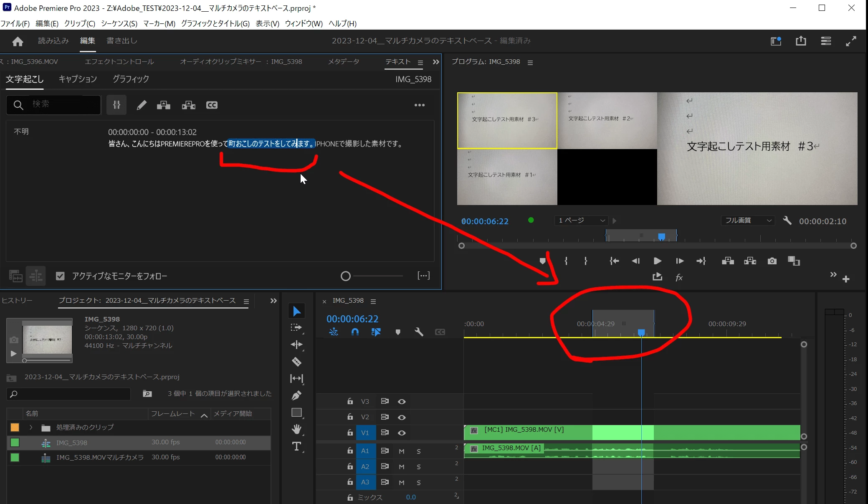Viewport: 868px width, 504px height.
Task: Open the シーケンス(S) menu
Action: (x=119, y=23)
